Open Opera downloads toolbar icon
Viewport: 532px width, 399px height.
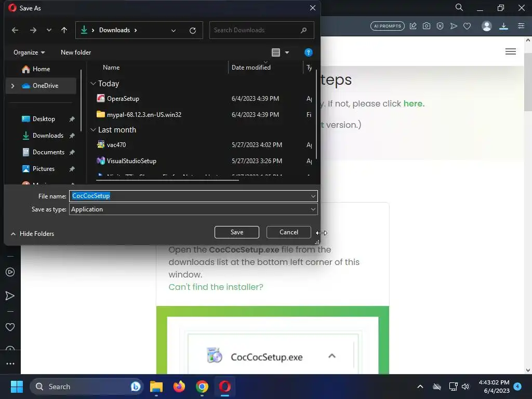pyautogui.click(x=503, y=26)
